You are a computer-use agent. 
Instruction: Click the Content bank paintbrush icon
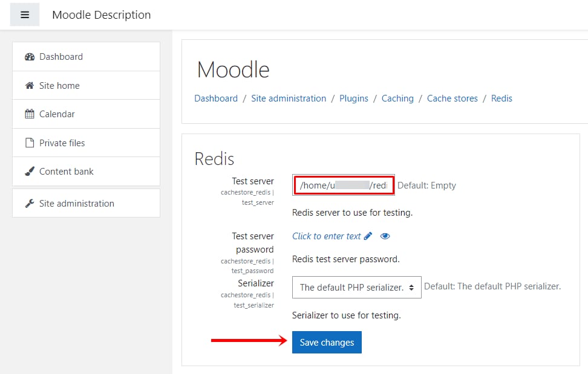pos(30,172)
